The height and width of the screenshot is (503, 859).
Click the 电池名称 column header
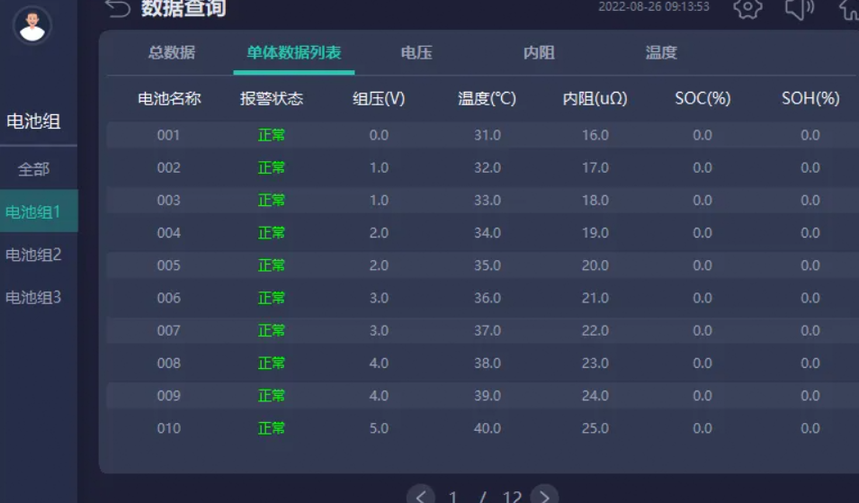click(169, 99)
